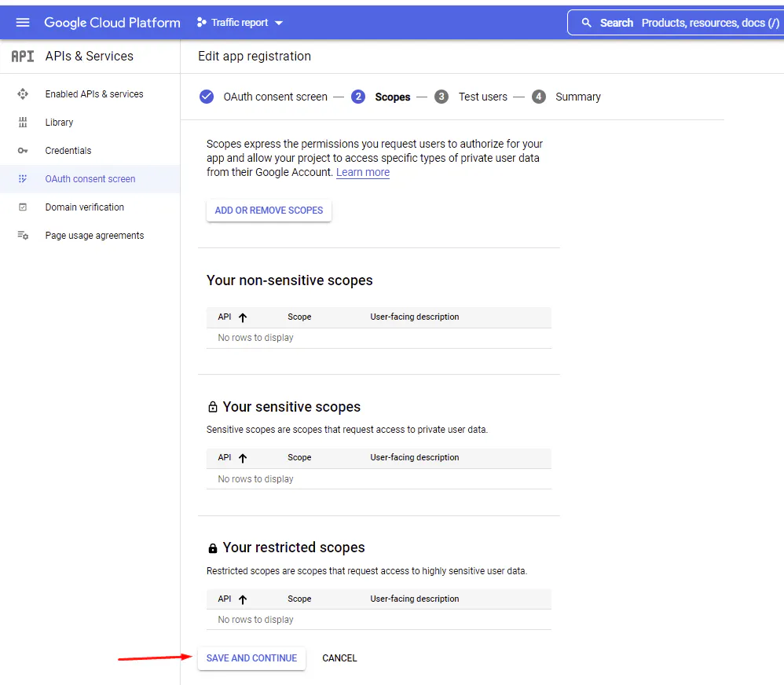Open the hamburger navigation menu
Image resolution: width=784 pixels, height=685 pixels.
pos(23,23)
